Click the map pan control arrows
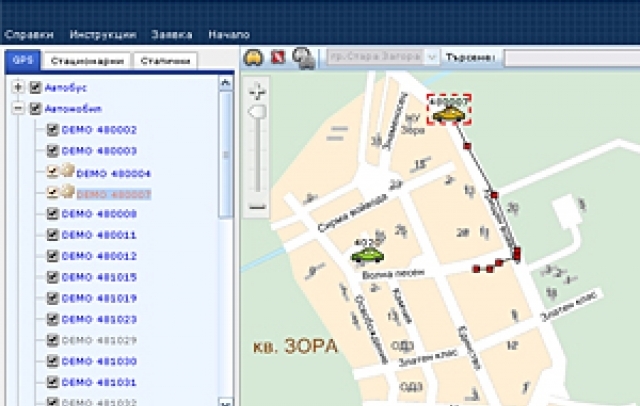The height and width of the screenshot is (406, 640). [258, 90]
